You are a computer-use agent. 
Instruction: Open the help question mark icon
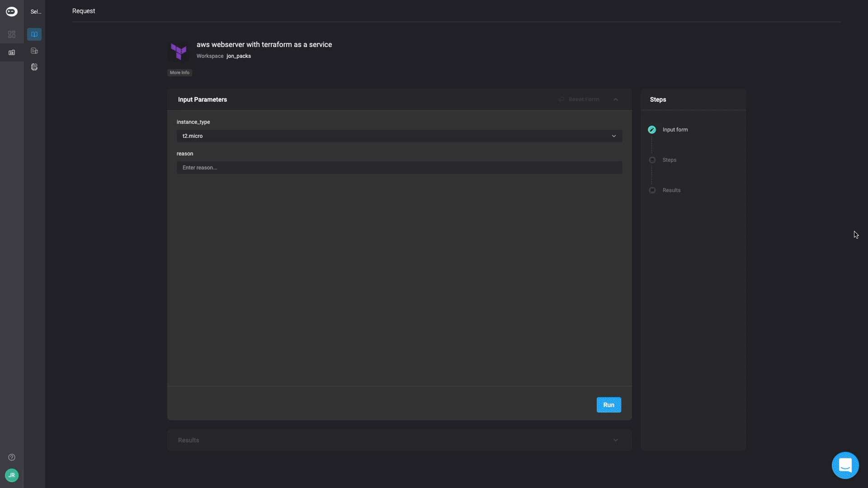tap(12, 457)
